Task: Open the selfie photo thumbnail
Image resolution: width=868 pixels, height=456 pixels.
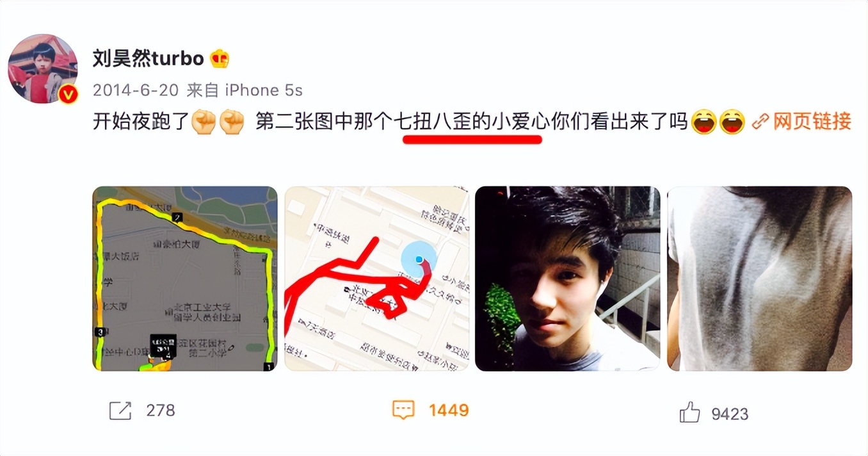Action: coord(568,279)
